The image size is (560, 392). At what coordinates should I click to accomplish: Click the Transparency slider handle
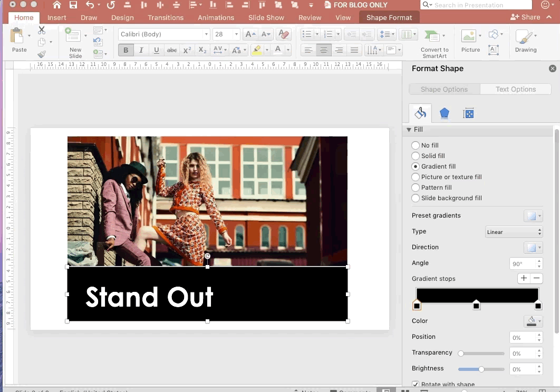click(461, 354)
